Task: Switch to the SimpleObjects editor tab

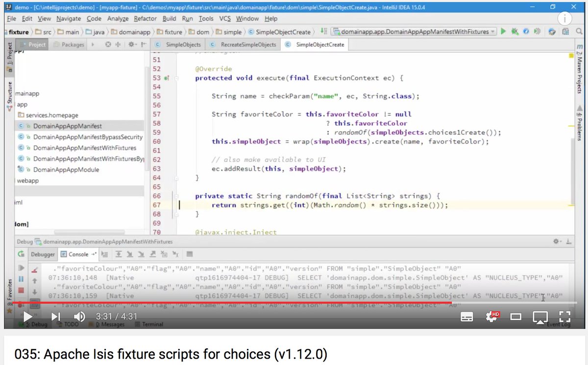Action: click(x=178, y=45)
